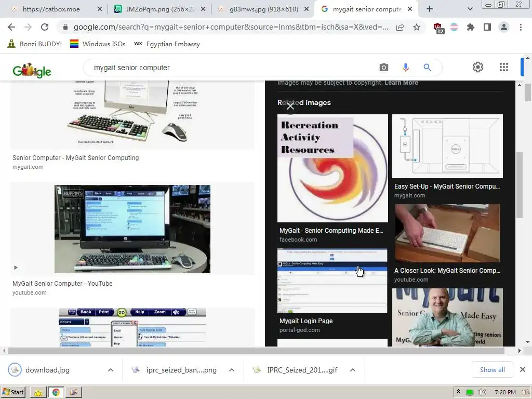
Task: Expand the tab search dropdown arrow
Action: click(470, 9)
